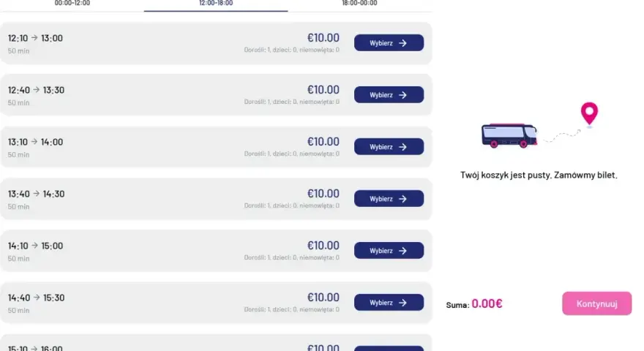Choose the 14:40 to 15:30 ride
The height and width of the screenshot is (351, 644).
(x=389, y=303)
